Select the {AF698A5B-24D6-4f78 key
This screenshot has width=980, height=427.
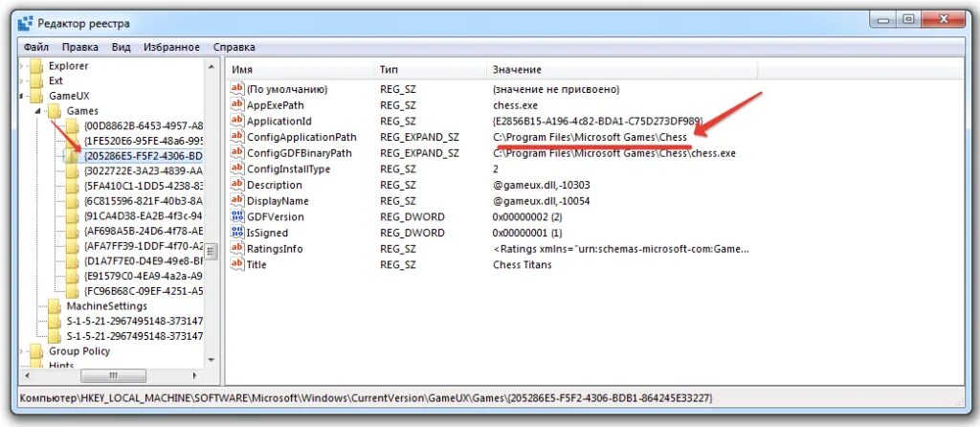point(143,231)
